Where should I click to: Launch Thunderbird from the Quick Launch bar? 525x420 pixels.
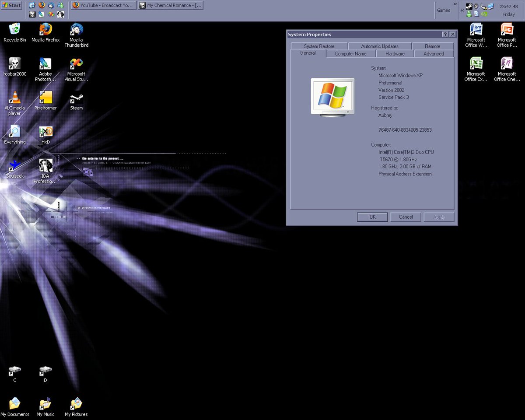pyautogui.click(x=51, y=5)
